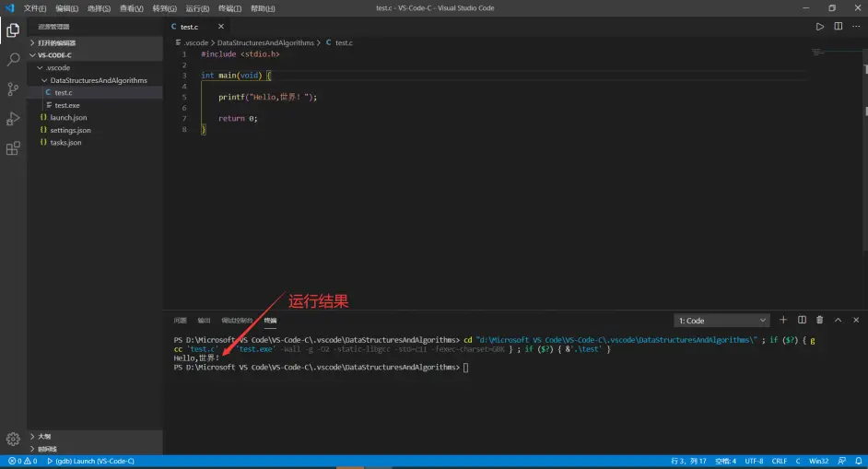Image resolution: width=868 pixels, height=469 pixels.
Task: Open the Source Control view
Action: pos(13,89)
